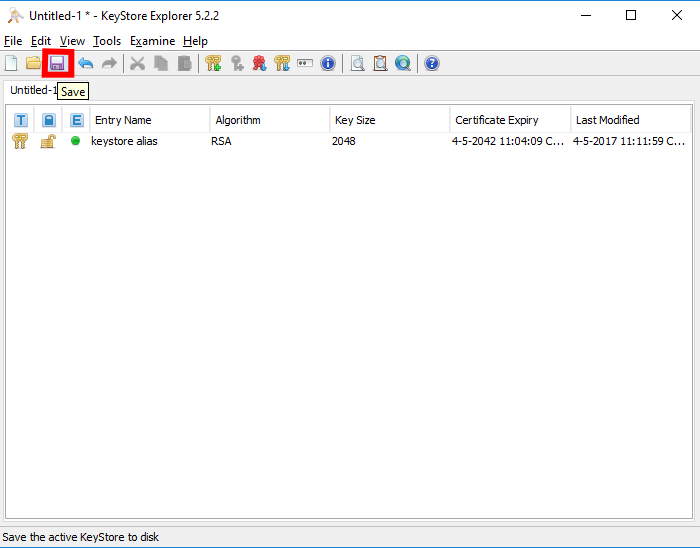Open the Examine menu
The image size is (700, 548).
(152, 41)
